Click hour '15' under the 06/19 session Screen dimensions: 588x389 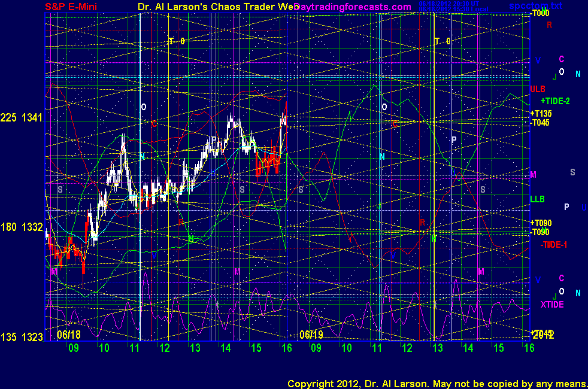pyautogui.click(x=499, y=348)
